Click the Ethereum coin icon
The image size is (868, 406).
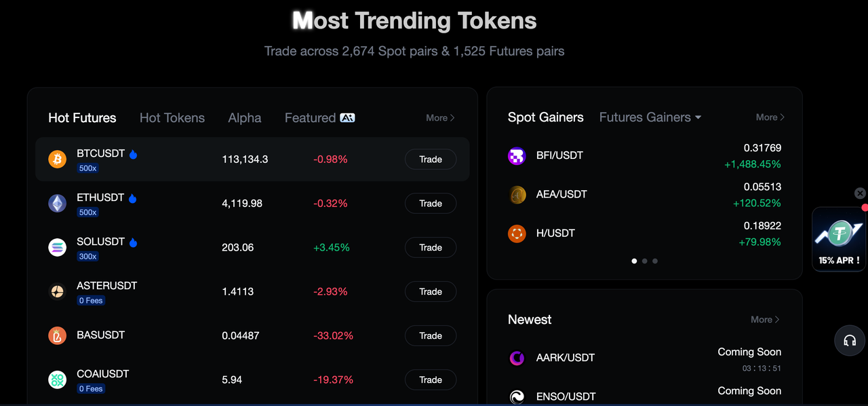58,204
